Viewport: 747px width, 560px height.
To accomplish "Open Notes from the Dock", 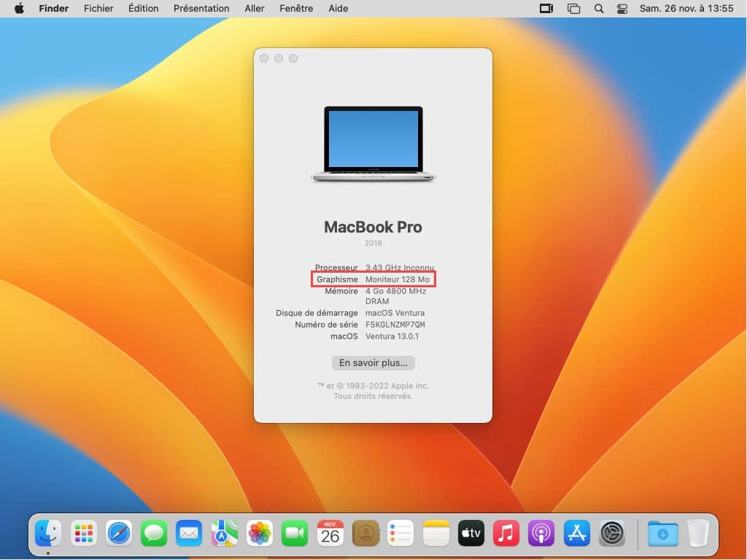I will pos(436,533).
